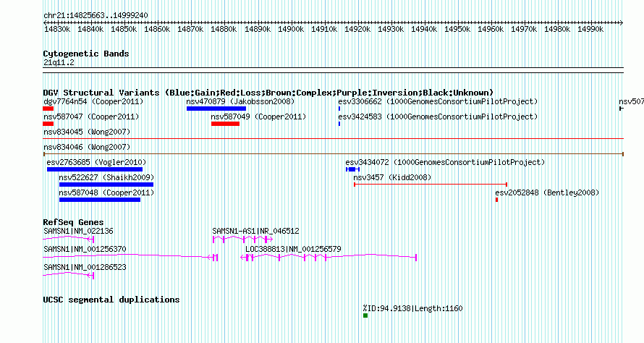Select esv3434072 (1000GenomesConsortiumPilotProject) label
The width and height of the screenshot is (644, 343).
tap(445, 162)
